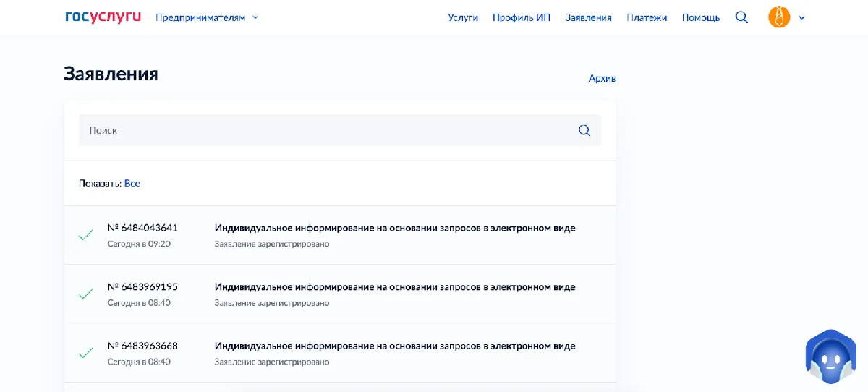Open Платежи menu item
Viewport: 868px width, 392px height.
click(647, 17)
